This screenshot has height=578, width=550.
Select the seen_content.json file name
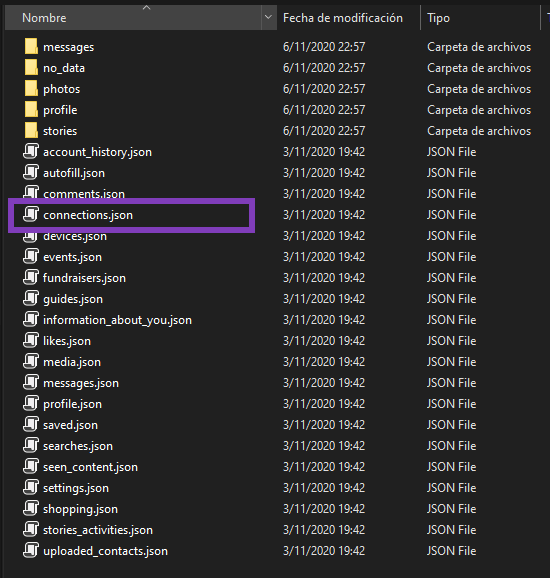click(x=90, y=467)
